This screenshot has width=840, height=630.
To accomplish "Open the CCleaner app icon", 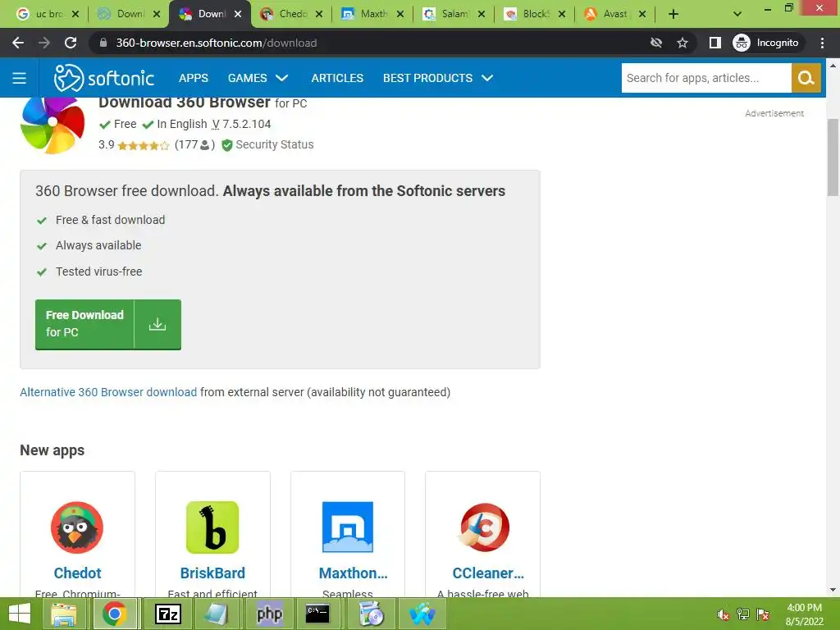I will [x=484, y=527].
